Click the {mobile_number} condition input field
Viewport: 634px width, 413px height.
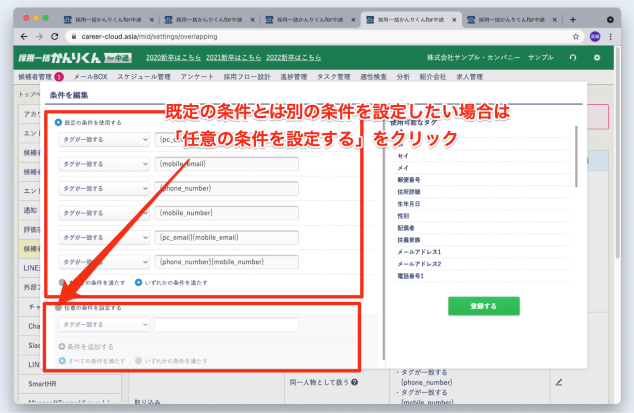tap(227, 213)
